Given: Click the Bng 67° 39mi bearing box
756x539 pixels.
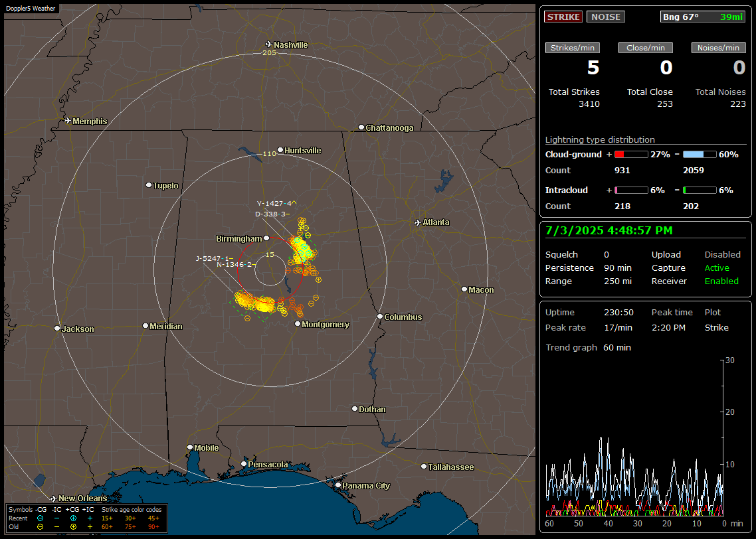Looking at the screenshot, I should tap(703, 17).
